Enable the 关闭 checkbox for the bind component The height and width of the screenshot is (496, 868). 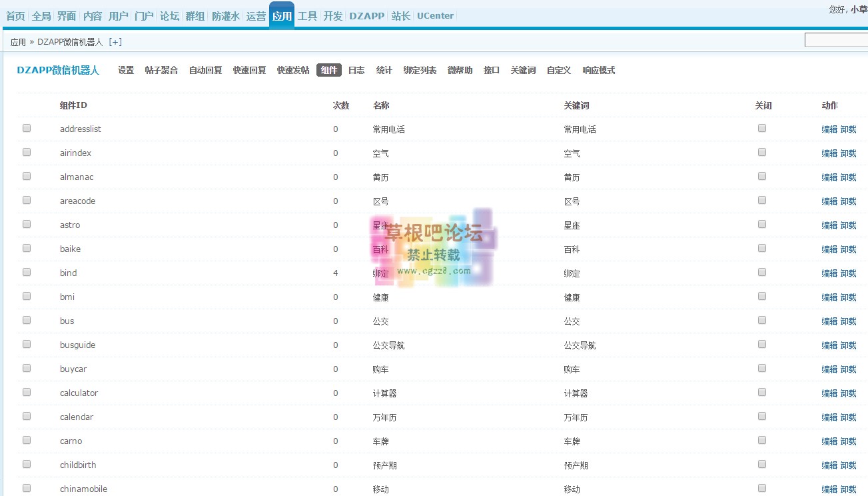tap(761, 272)
